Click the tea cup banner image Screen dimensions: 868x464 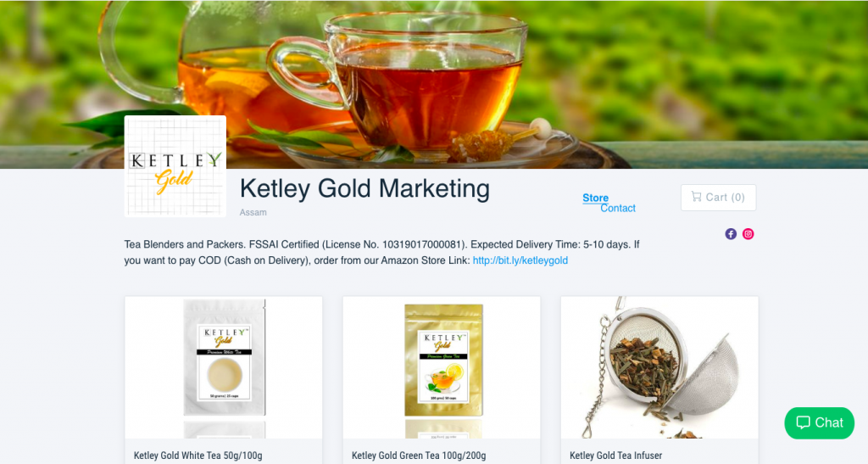click(x=434, y=84)
